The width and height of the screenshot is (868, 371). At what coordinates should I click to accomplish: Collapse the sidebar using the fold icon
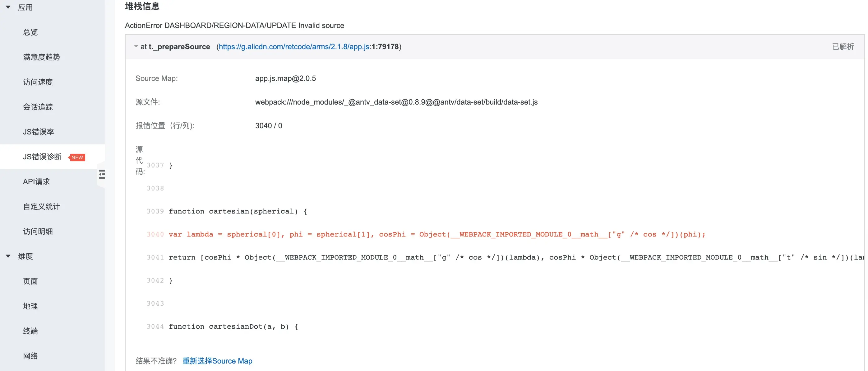point(102,174)
